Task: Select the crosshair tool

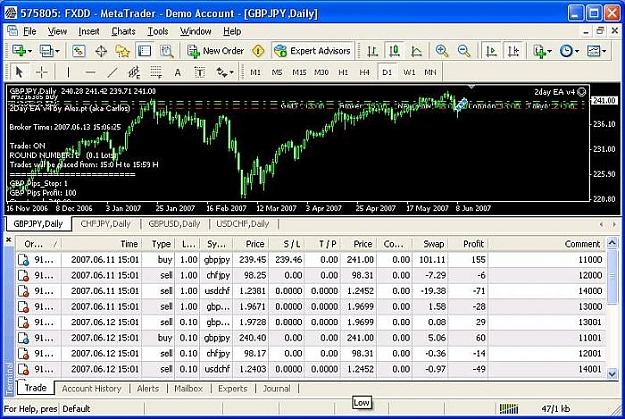Action: click(x=41, y=72)
